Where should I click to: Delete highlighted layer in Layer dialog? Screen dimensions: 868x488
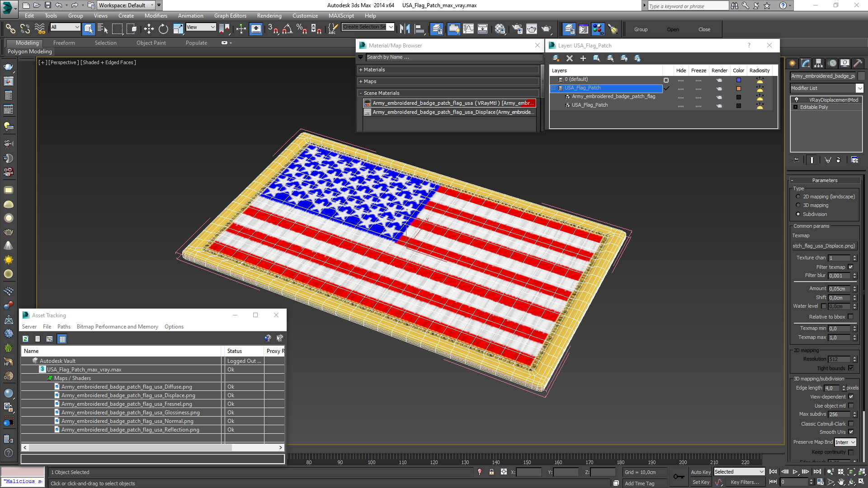570,58
